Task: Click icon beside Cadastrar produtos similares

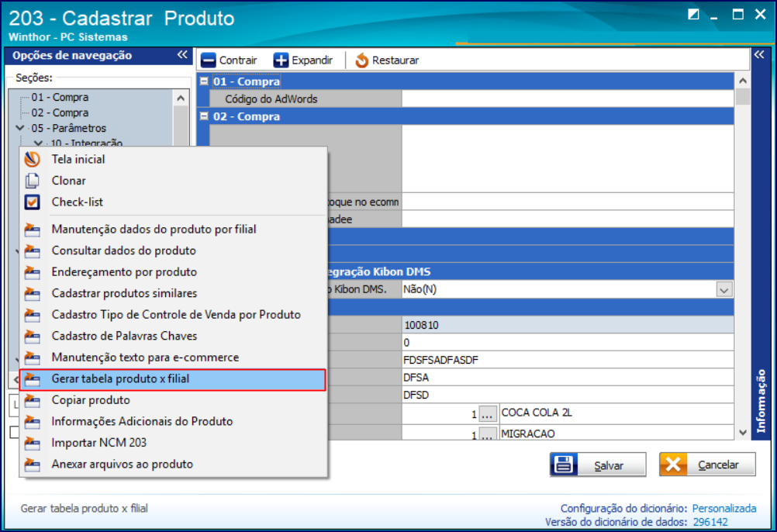Action: pyautogui.click(x=33, y=293)
